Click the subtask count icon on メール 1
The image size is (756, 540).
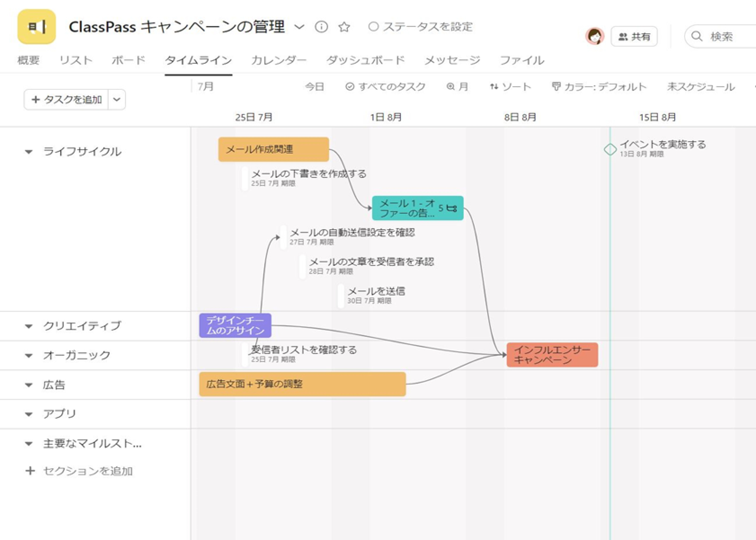(447, 208)
